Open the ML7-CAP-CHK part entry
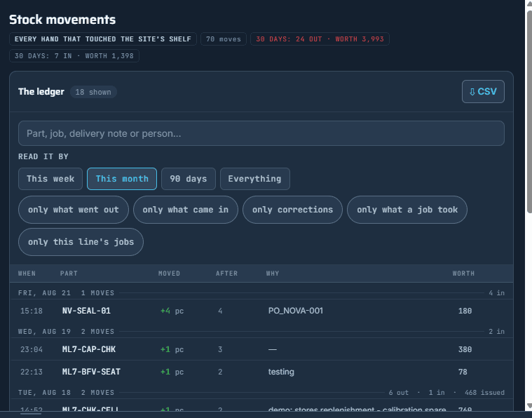The image size is (532, 418). pos(89,349)
